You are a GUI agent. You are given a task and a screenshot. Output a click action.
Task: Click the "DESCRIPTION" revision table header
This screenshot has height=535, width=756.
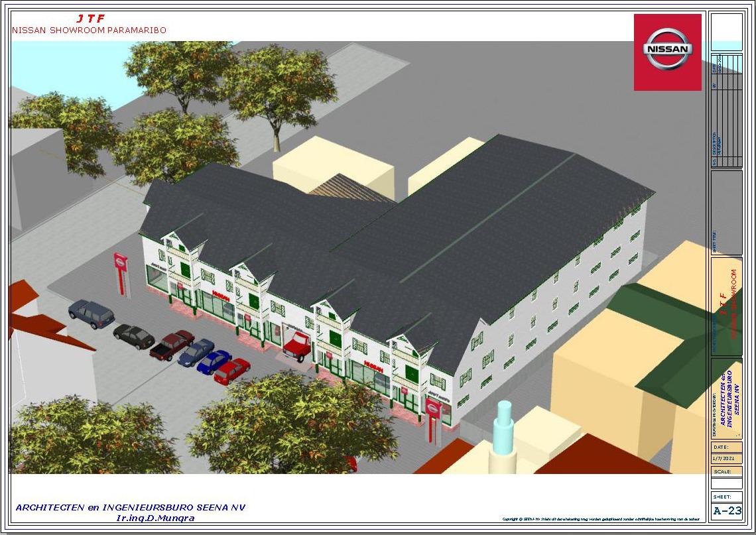tap(714, 144)
